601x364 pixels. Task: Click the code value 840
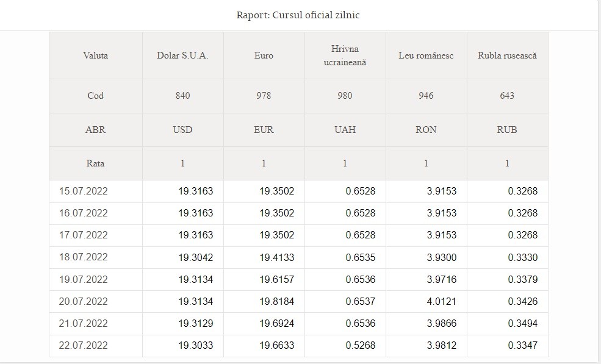[182, 96]
